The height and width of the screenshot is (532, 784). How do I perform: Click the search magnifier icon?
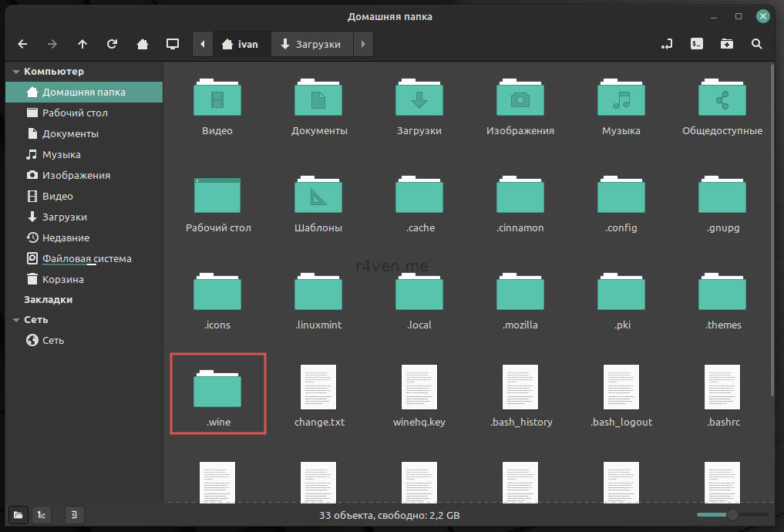coord(757,45)
